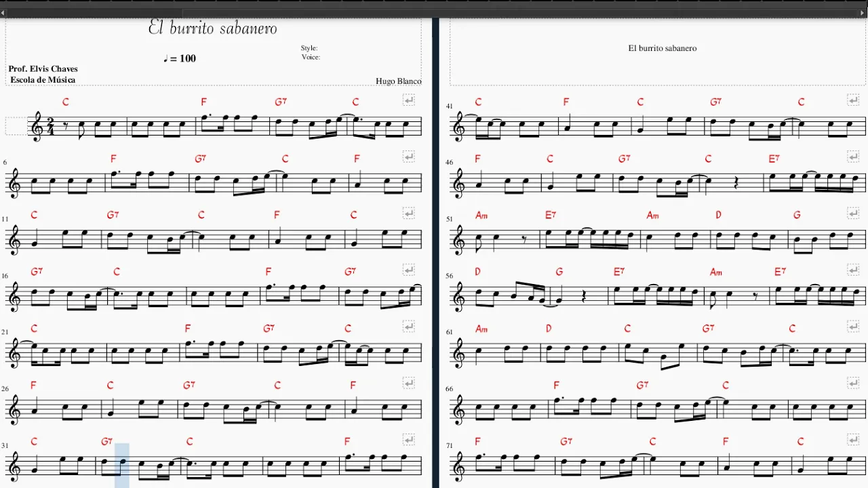868x488 pixels.
Task: Click the right page header El burrito sabanero
Action: (x=662, y=48)
